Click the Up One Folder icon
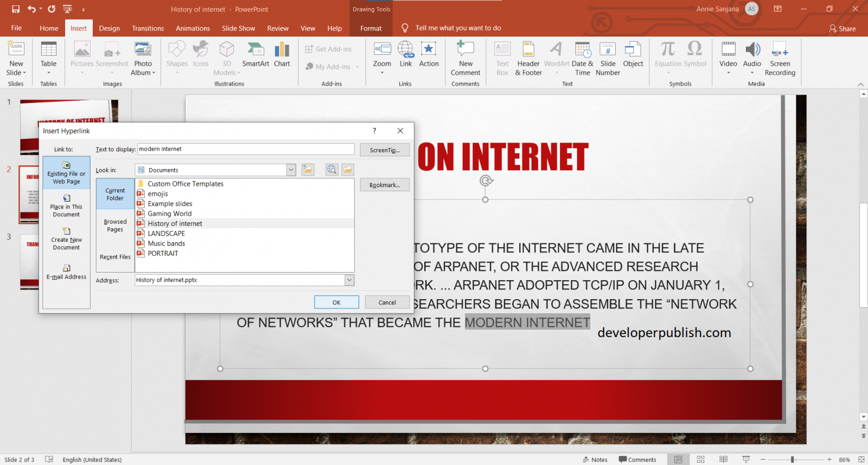 (308, 170)
